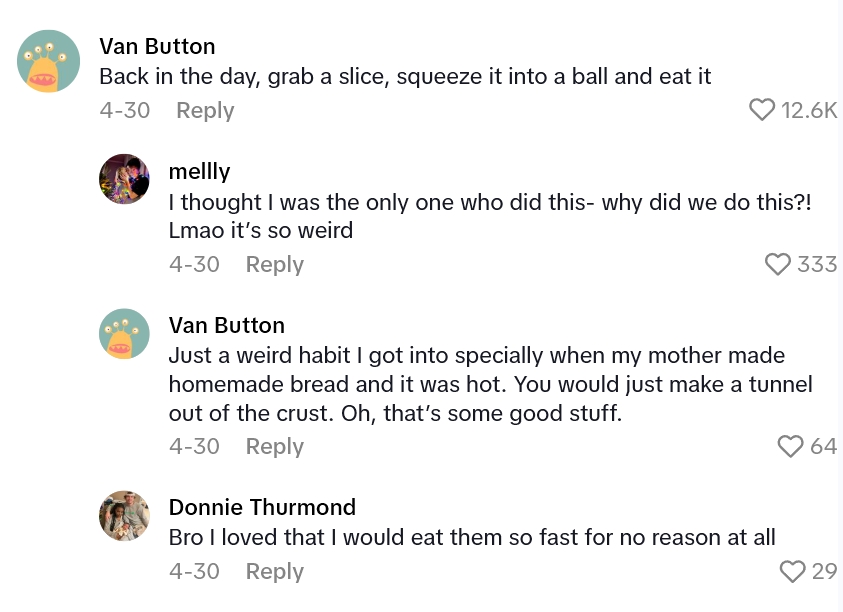Open Van Button's avatar on the top comment
The height and width of the screenshot is (612, 843).
[48, 62]
